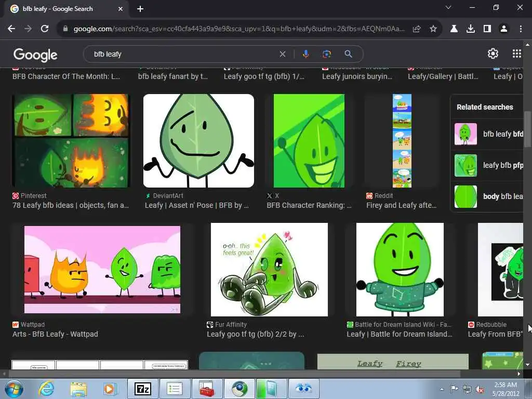Click the horizontal scrollbar at page bottom
Viewport: 532px width, 399px height.
coord(234,374)
